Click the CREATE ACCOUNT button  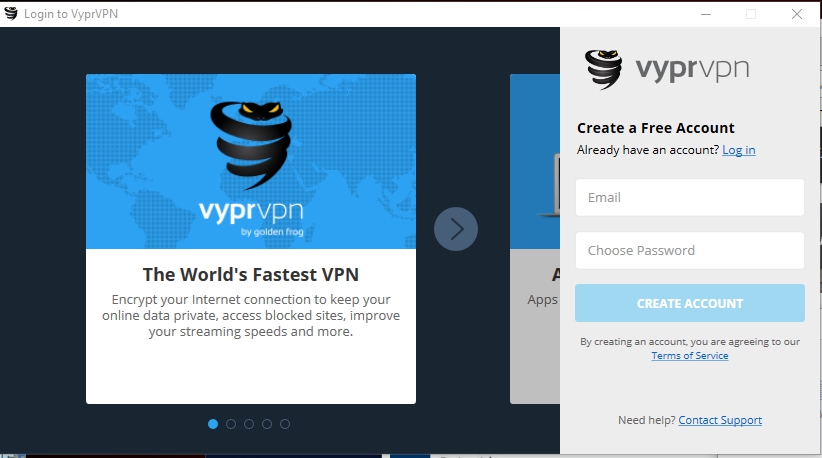point(689,303)
